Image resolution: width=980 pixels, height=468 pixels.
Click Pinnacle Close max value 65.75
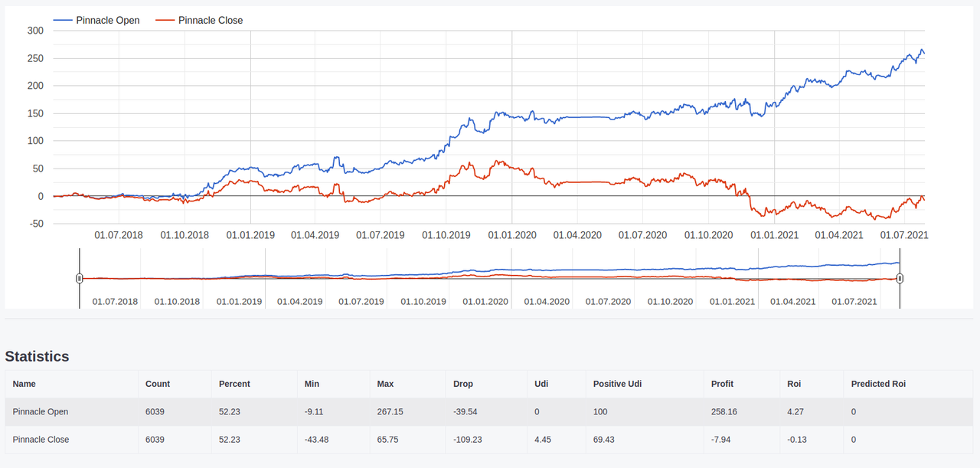point(388,440)
